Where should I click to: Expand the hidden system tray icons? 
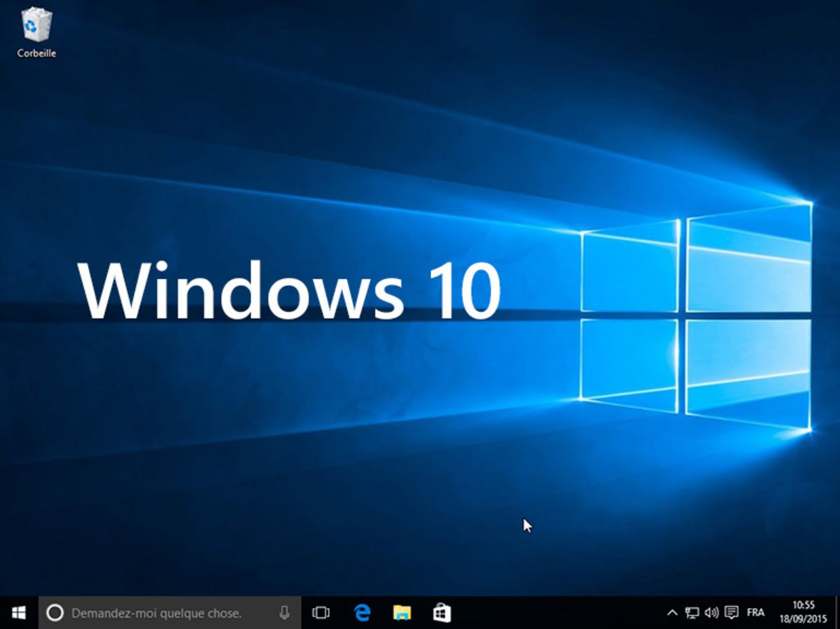tap(672, 613)
